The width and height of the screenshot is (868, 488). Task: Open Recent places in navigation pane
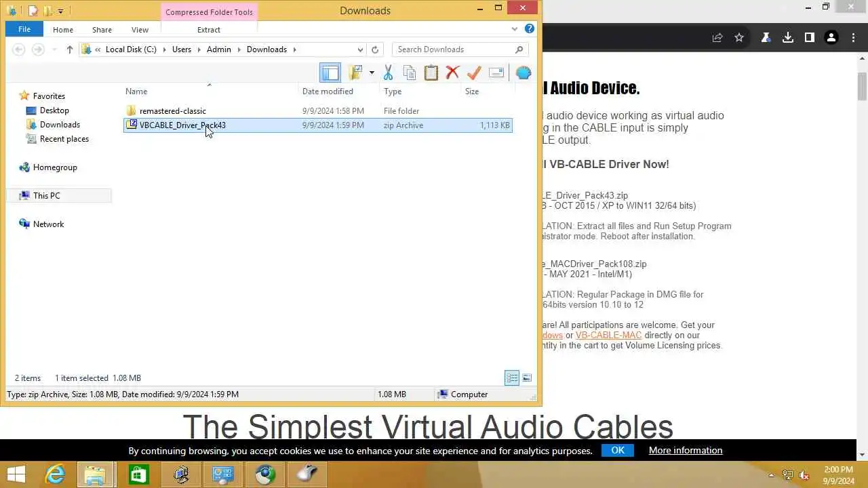click(x=64, y=139)
